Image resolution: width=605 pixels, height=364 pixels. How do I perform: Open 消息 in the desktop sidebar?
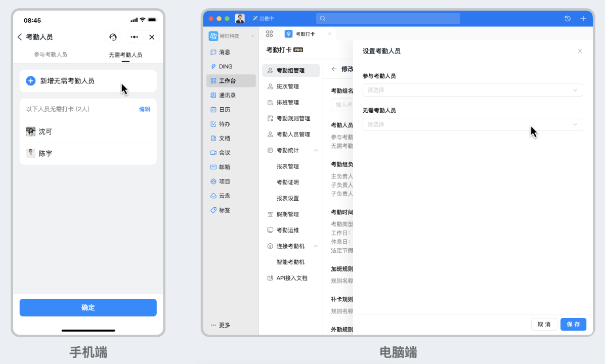[231, 52]
